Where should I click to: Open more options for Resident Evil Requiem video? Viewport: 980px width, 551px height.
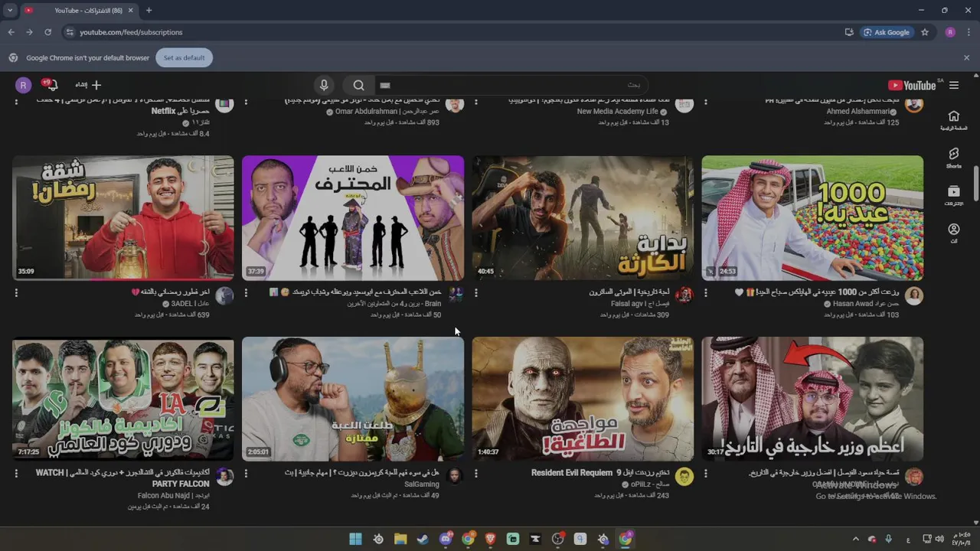pyautogui.click(x=475, y=474)
